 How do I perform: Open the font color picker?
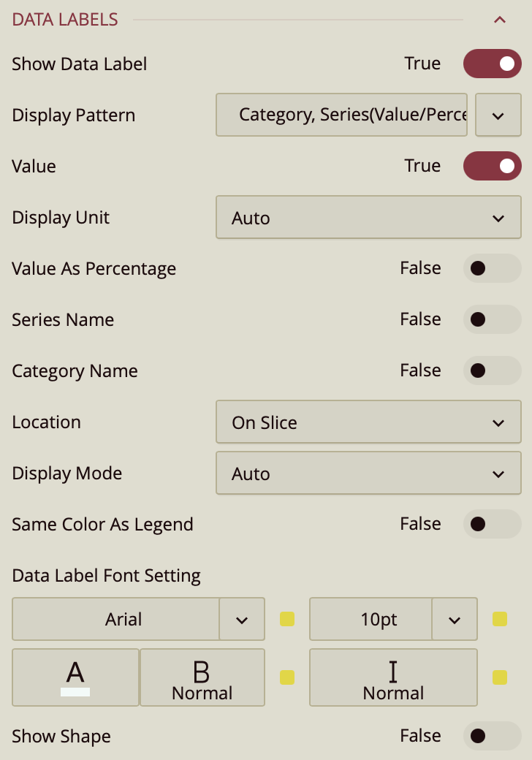click(75, 677)
